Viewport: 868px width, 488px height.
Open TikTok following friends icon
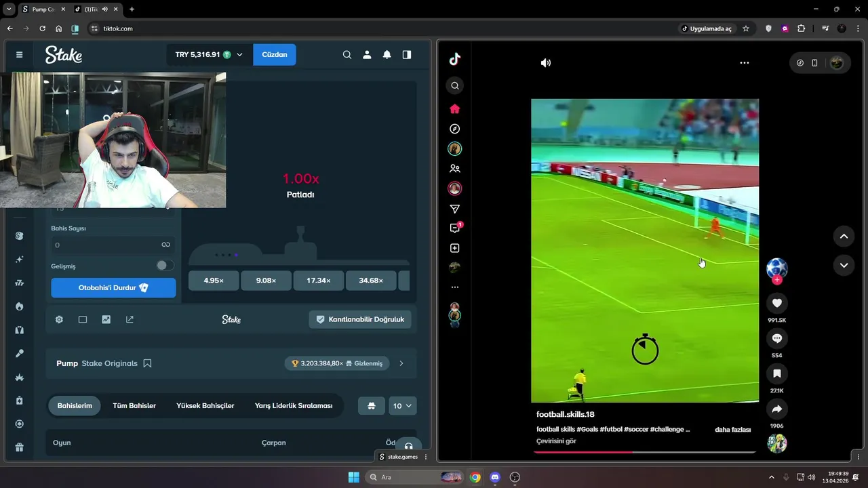pyautogui.click(x=455, y=169)
